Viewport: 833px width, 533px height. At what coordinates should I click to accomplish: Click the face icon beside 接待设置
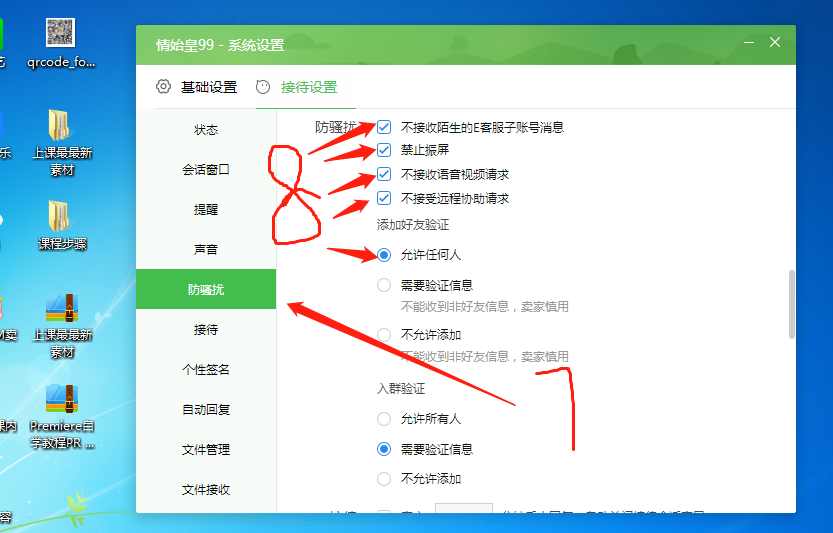pyautogui.click(x=263, y=87)
